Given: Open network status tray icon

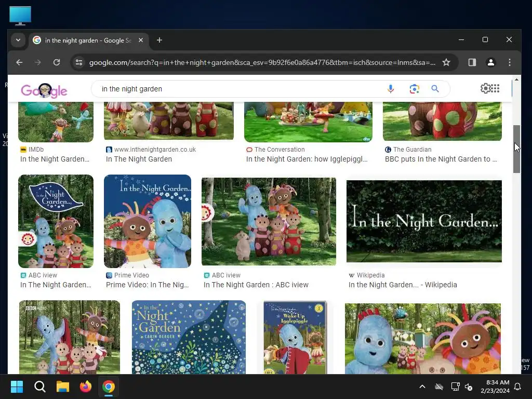Looking at the screenshot, I should (x=455, y=387).
